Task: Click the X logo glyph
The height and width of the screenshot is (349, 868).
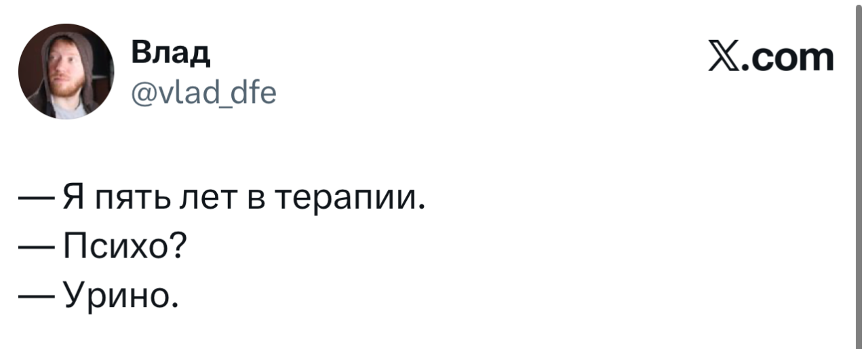Action: point(724,59)
